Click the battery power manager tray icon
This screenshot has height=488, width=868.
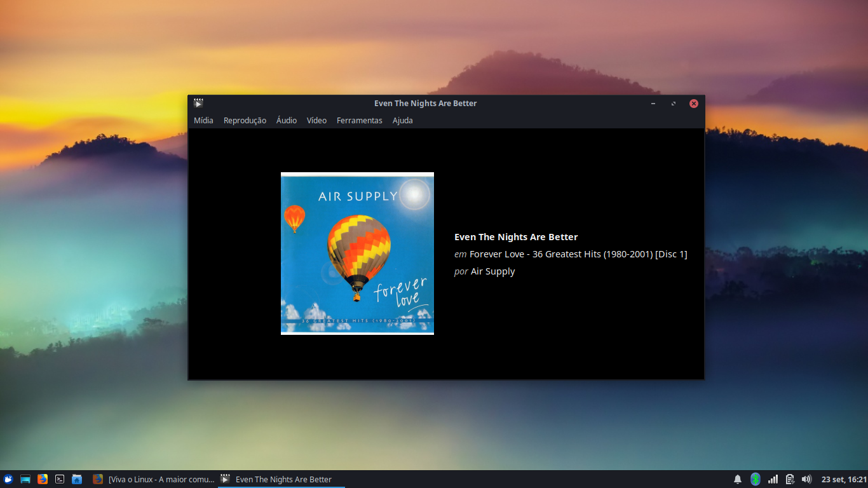[x=790, y=479]
